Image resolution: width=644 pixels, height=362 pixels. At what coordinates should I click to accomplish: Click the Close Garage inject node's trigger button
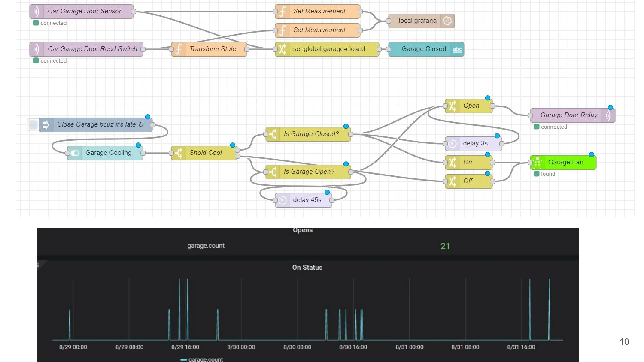click(x=33, y=125)
